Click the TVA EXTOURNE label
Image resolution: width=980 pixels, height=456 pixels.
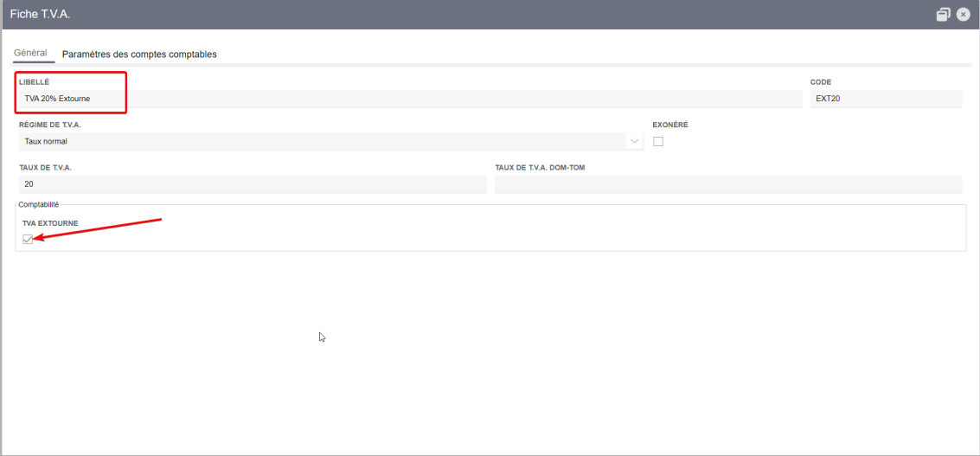click(51, 223)
